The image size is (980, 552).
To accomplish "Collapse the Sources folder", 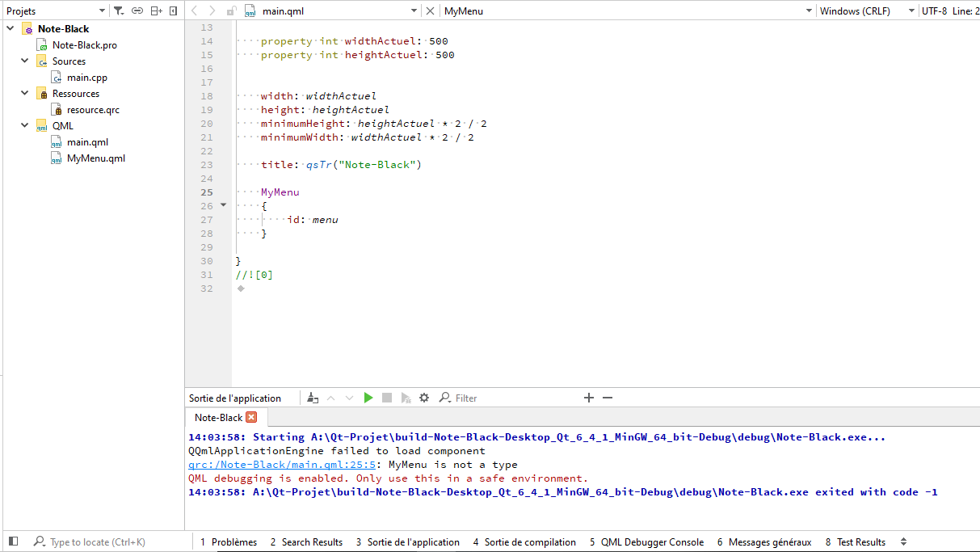I will click(x=25, y=61).
